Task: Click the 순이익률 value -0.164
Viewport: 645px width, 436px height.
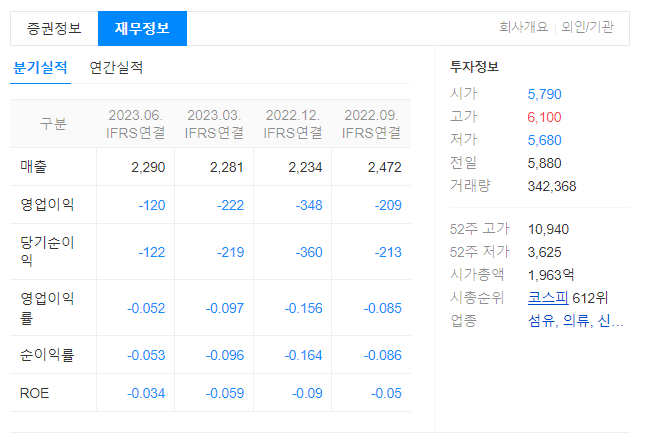Action: pos(304,355)
